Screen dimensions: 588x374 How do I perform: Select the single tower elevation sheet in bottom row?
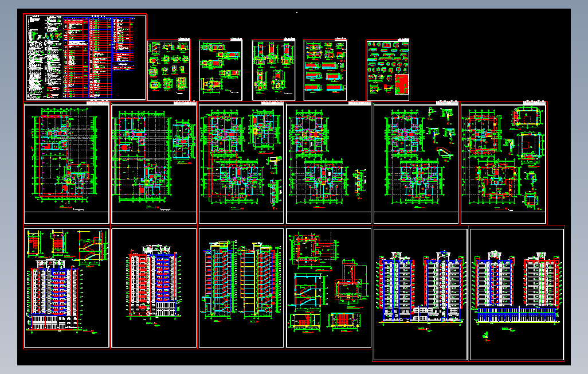(154, 288)
